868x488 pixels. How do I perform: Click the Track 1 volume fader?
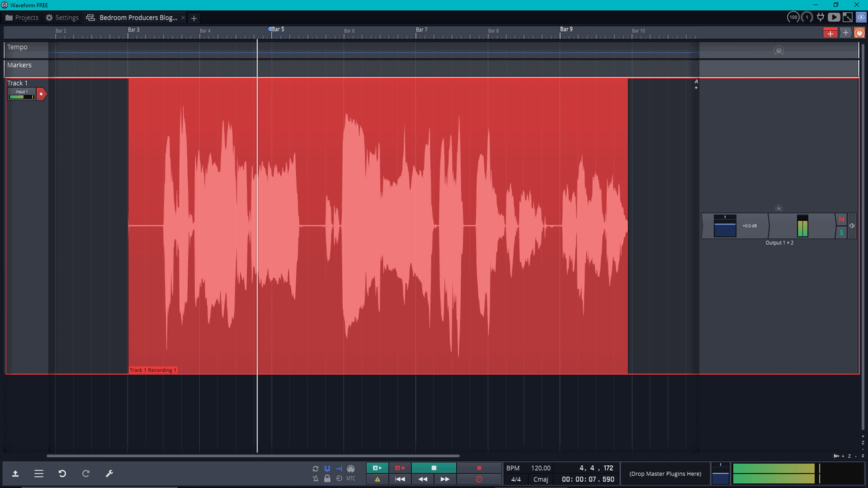[x=724, y=226]
